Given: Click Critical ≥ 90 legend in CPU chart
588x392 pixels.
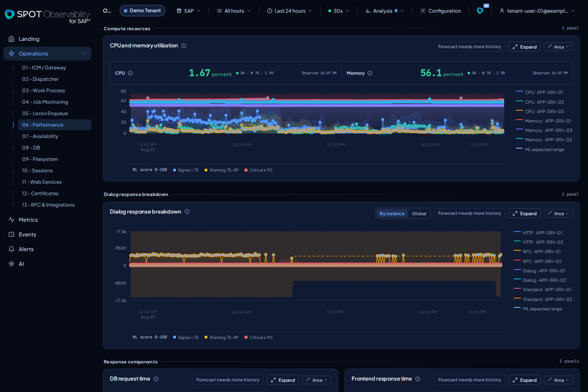Looking at the screenshot, I should coord(258,170).
